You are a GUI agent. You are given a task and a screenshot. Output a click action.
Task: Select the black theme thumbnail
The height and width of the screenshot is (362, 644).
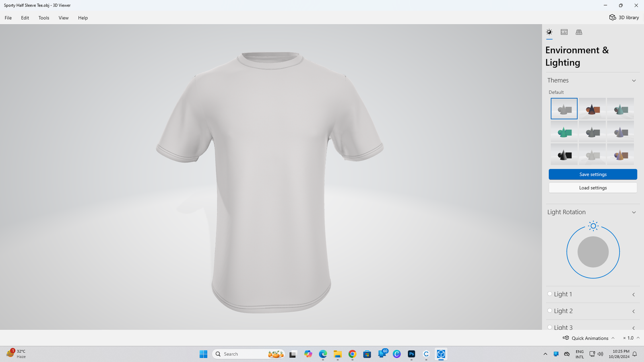[564, 154]
